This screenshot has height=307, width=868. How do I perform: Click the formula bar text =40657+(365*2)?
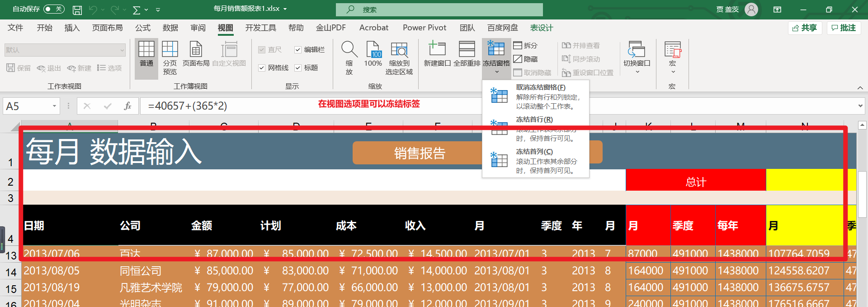tap(188, 106)
